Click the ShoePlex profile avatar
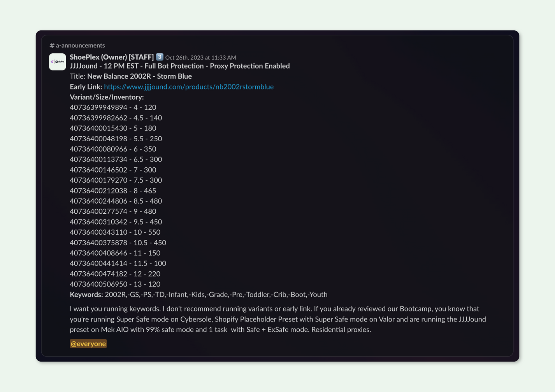The height and width of the screenshot is (392, 555). tap(57, 62)
